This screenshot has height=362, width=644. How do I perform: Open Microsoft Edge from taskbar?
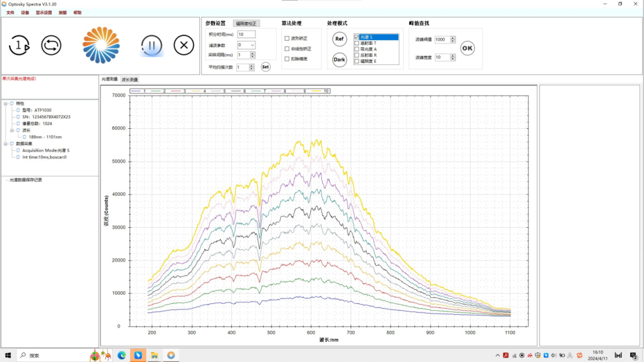click(122, 355)
